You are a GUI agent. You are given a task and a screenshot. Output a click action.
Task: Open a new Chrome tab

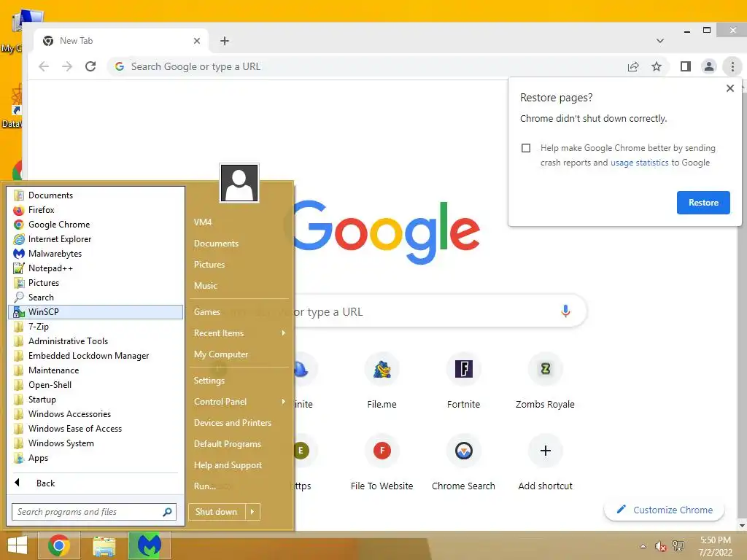pyautogui.click(x=225, y=41)
